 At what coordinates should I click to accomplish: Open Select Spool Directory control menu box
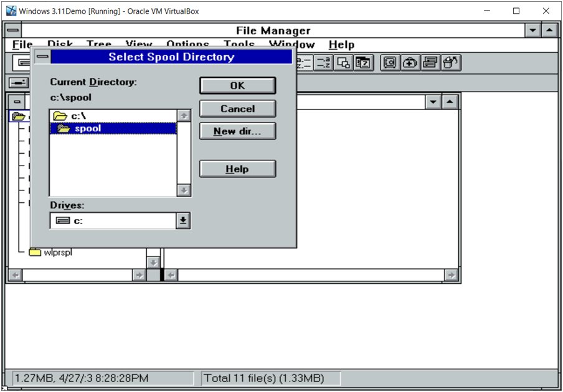[x=42, y=56]
